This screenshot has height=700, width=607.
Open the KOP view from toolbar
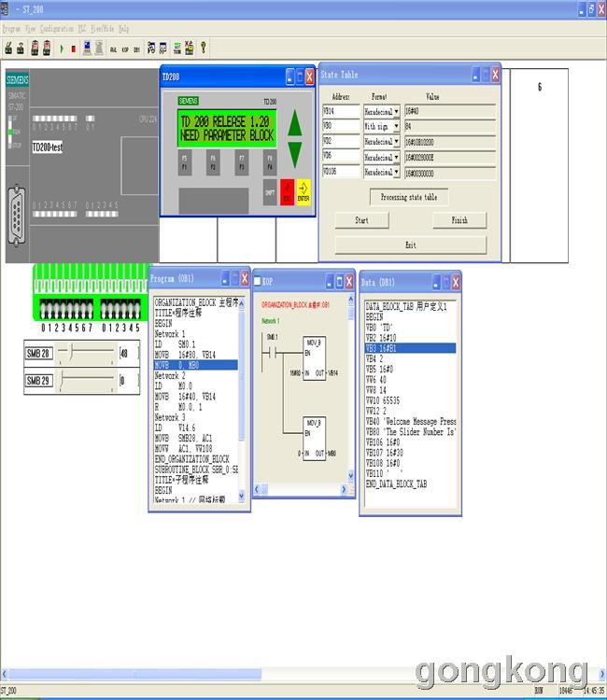tap(125, 49)
